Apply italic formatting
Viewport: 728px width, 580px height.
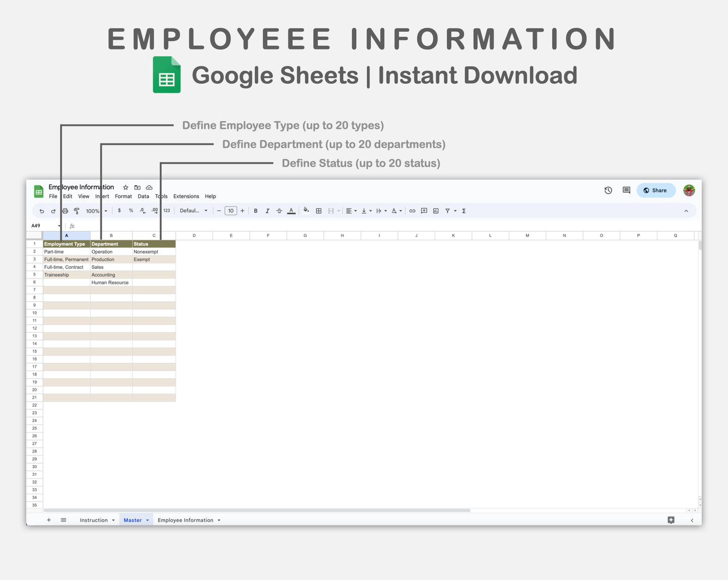click(x=268, y=210)
